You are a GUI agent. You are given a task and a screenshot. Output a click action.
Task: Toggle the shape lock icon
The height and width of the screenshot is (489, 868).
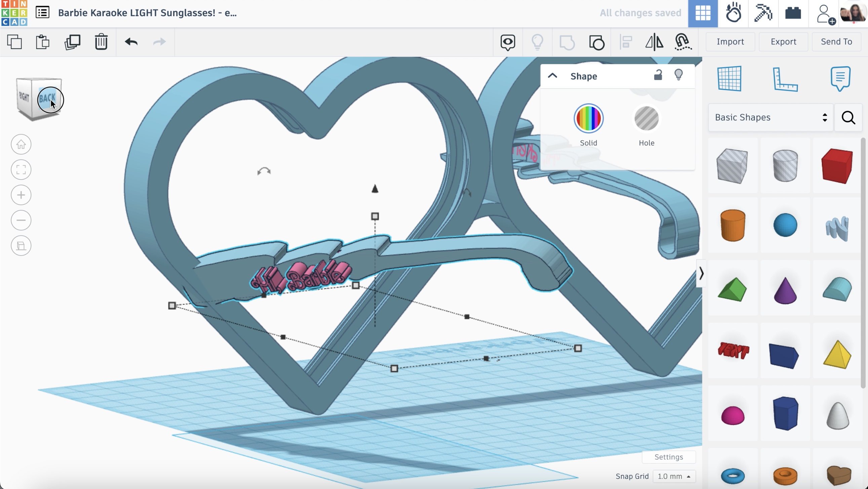click(x=658, y=75)
